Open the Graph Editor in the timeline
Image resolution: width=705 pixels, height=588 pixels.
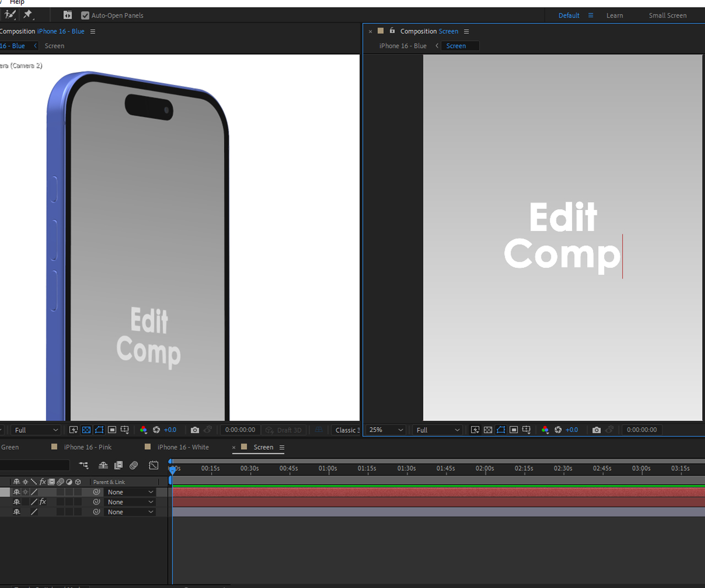point(153,466)
